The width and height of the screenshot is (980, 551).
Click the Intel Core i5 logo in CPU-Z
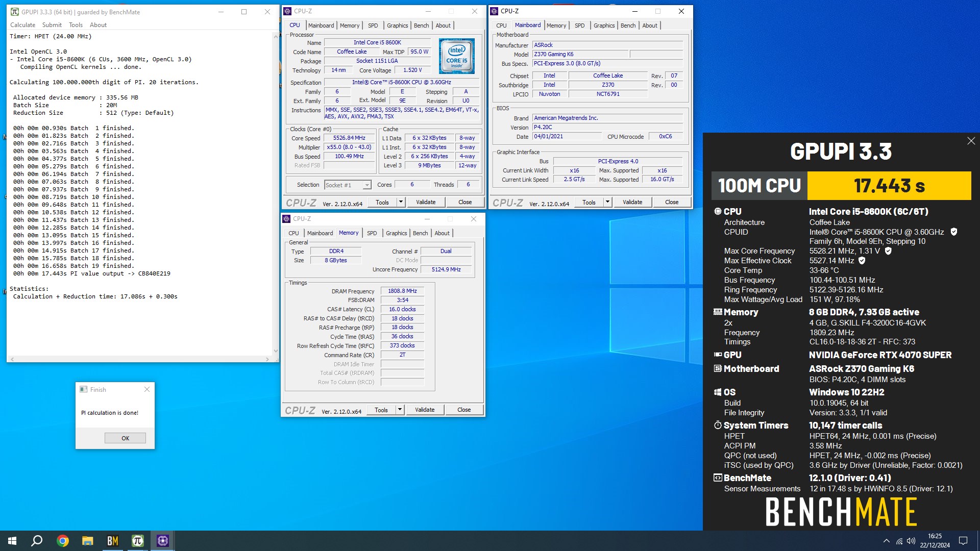456,56
